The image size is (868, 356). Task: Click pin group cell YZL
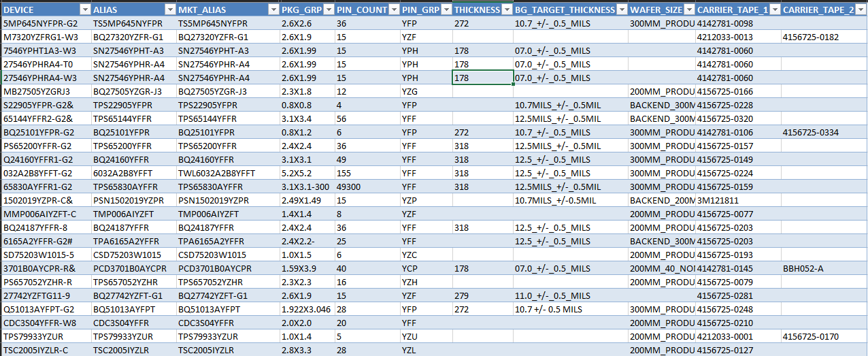pos(426,350)
